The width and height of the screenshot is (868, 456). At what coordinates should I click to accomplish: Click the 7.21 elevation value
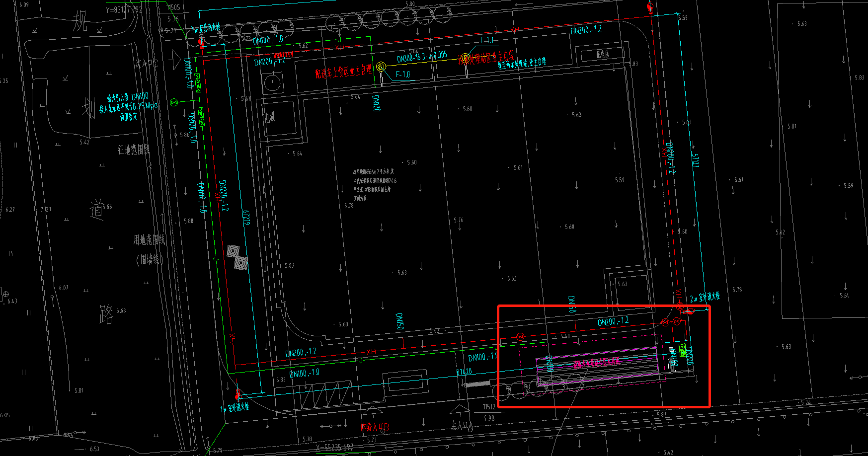[x=46, y=209]
